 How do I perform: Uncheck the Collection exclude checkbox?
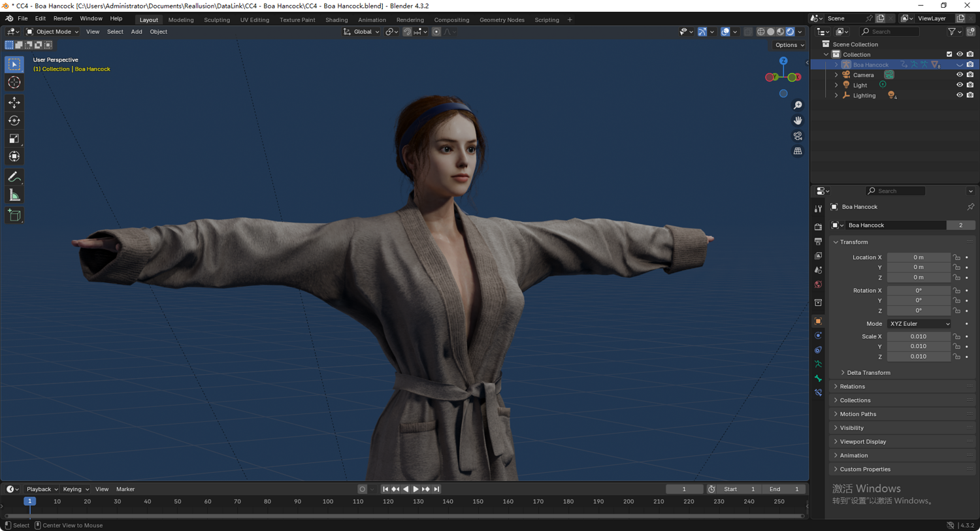pos(949,54)
